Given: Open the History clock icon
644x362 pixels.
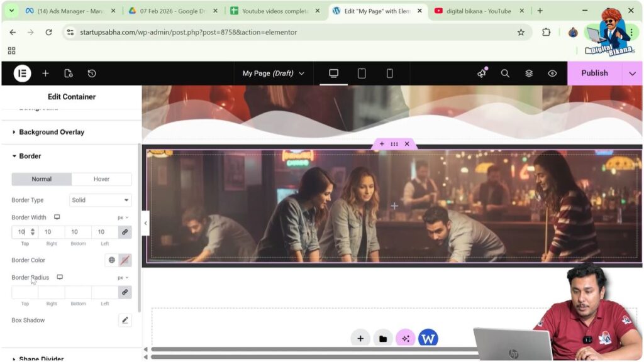Looking at the screenshot, I should point(92,74).
